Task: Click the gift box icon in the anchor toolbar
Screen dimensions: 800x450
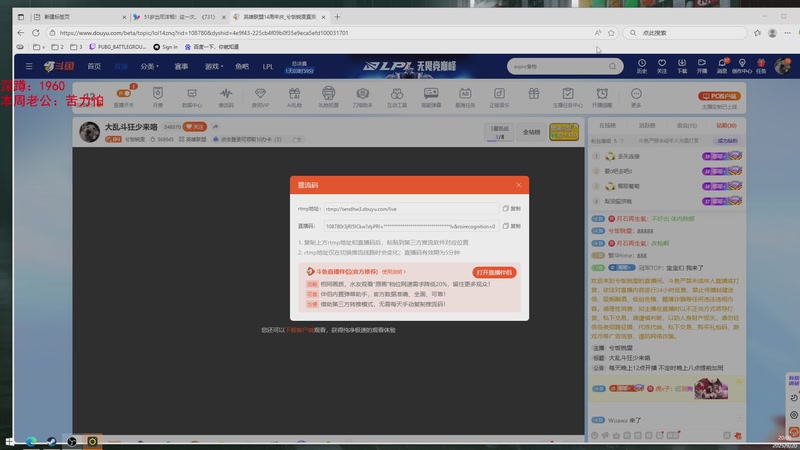Action: tap(534, 94)
